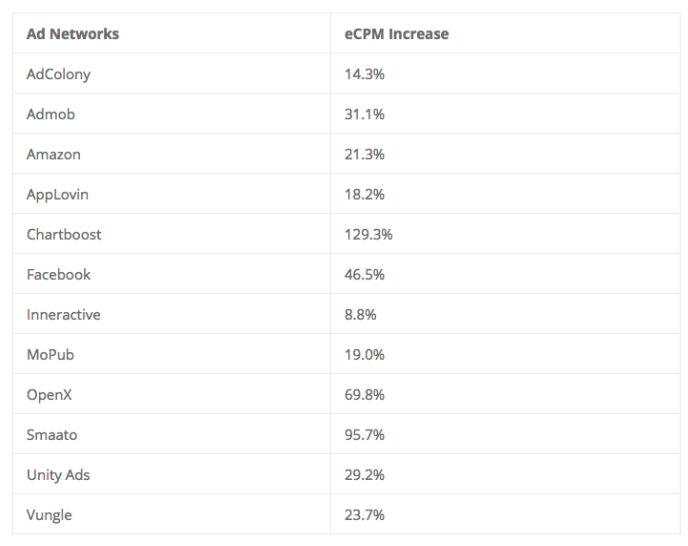Select the Admob row name
This screenshot has width=688, height=546.
point(51,114)
